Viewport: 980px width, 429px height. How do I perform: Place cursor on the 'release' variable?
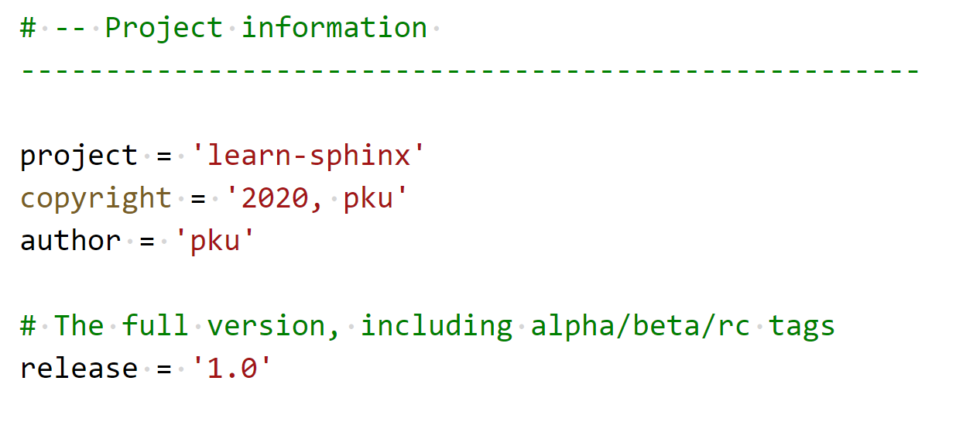pyautogui.click(x=79, y=369)
